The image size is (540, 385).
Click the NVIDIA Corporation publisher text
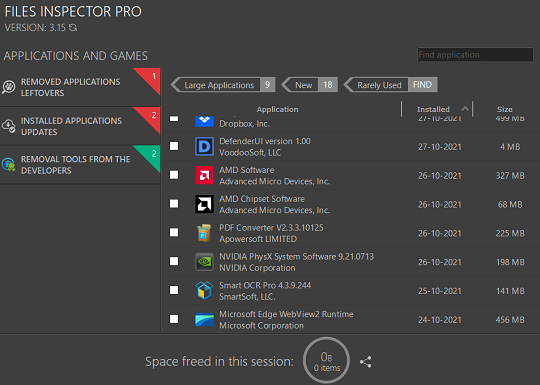point(257,268)
